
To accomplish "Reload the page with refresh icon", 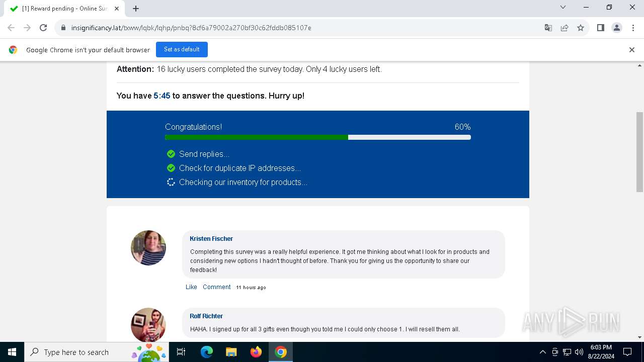I will click(x=43, y=28).
